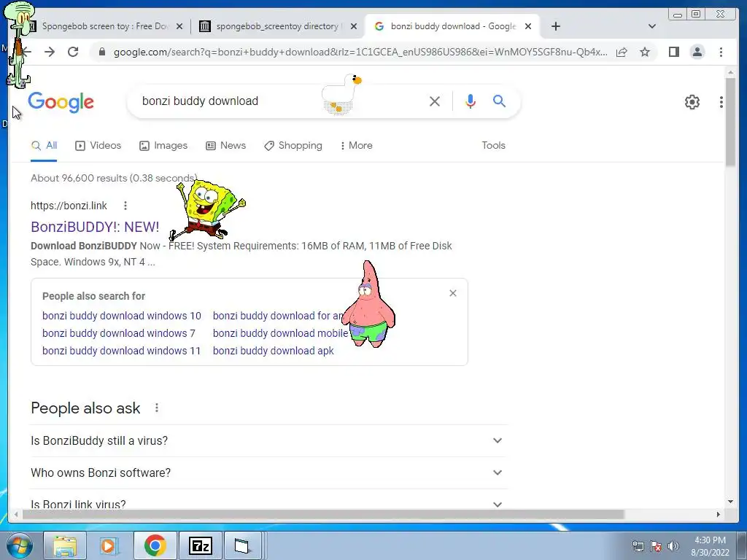
Task: Select the Images results tab
Action: 163,146
